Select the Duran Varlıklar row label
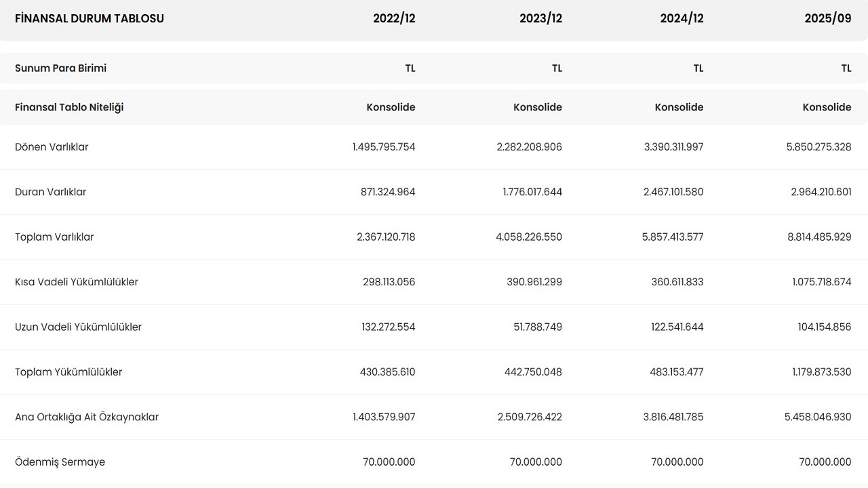Image resolution: width=868 pixels, height=488 pixels. 51,192
